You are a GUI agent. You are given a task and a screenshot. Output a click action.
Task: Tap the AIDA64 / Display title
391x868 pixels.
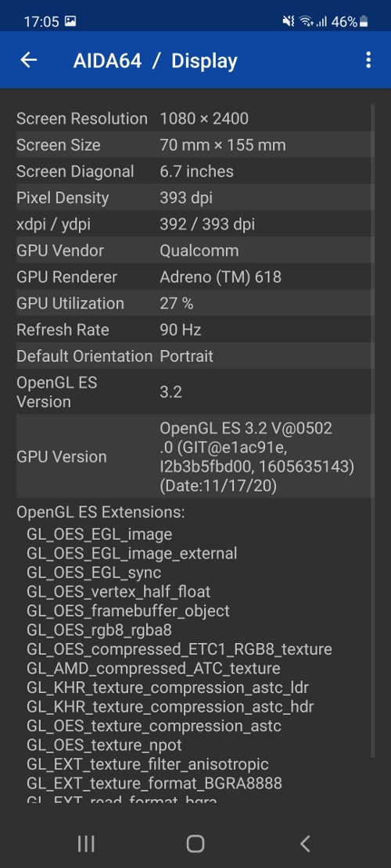(155, 60)
